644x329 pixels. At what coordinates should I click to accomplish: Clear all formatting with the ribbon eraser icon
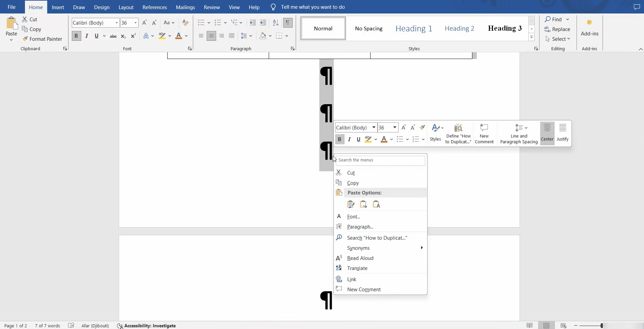point(185,23)
